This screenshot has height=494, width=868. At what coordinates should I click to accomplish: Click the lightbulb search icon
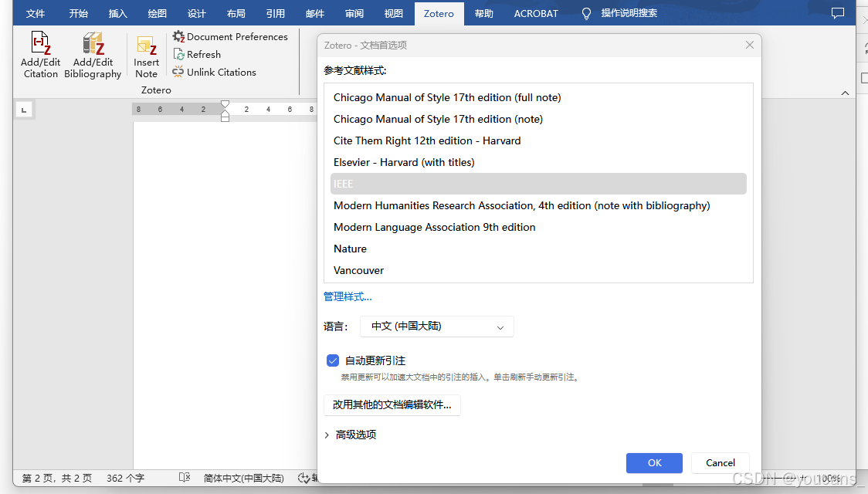pos(586,14)
